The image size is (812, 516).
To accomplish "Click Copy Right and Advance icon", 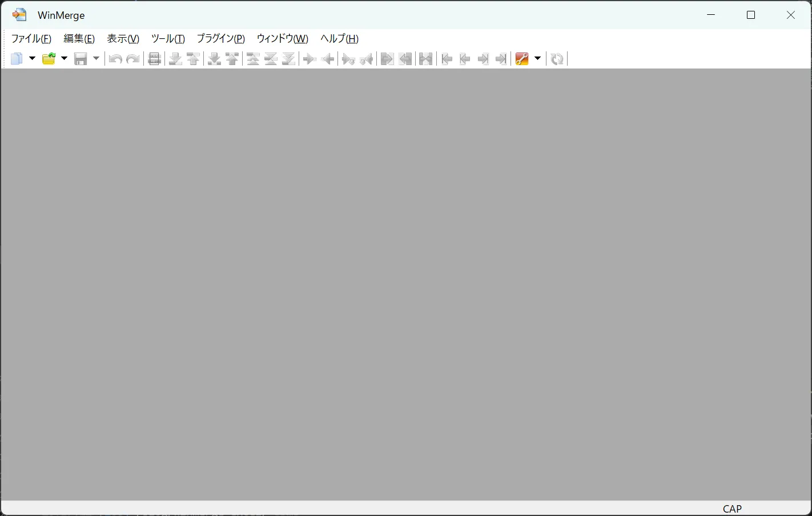I will pyautogui.click(x=348, y=59).
